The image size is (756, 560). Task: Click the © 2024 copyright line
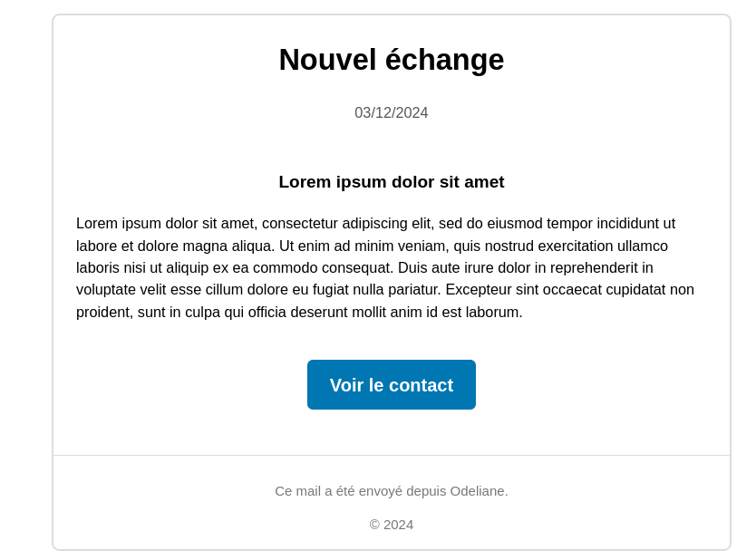tap(391, 524)
